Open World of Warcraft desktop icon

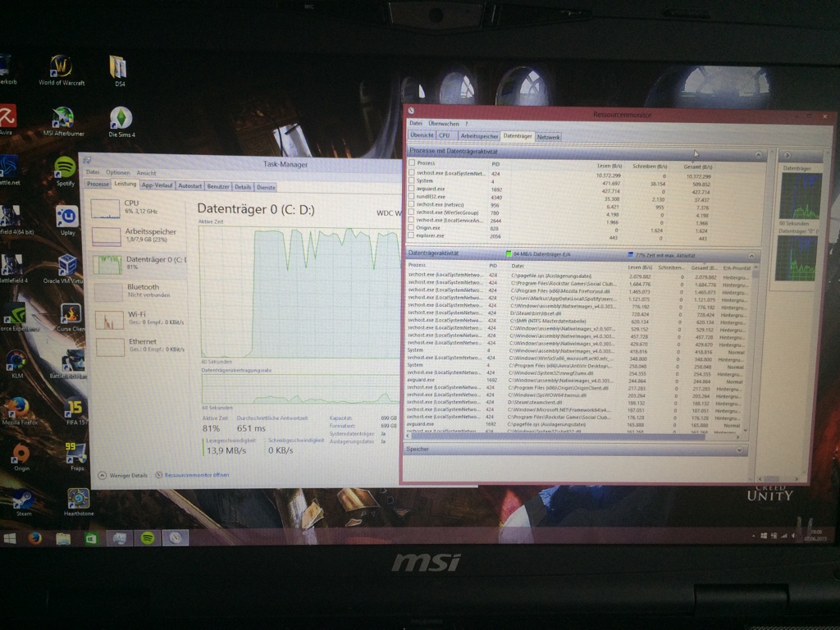(61, 71)
